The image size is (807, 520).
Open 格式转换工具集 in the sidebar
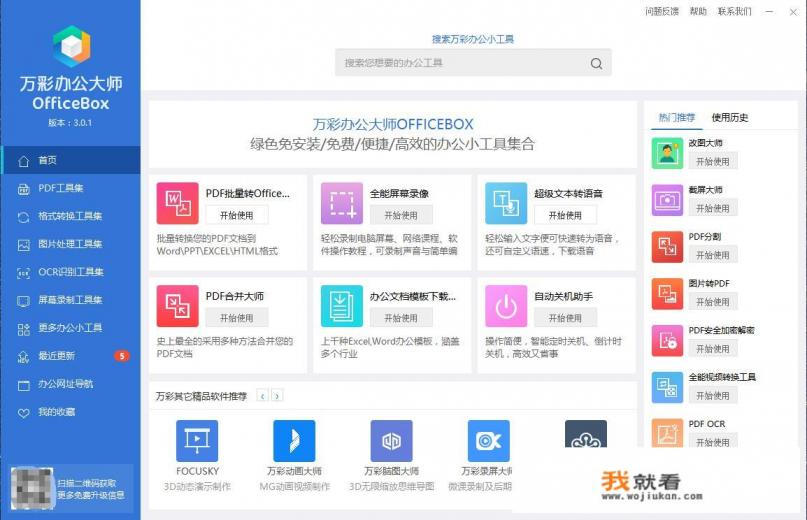tap(71, 216)
